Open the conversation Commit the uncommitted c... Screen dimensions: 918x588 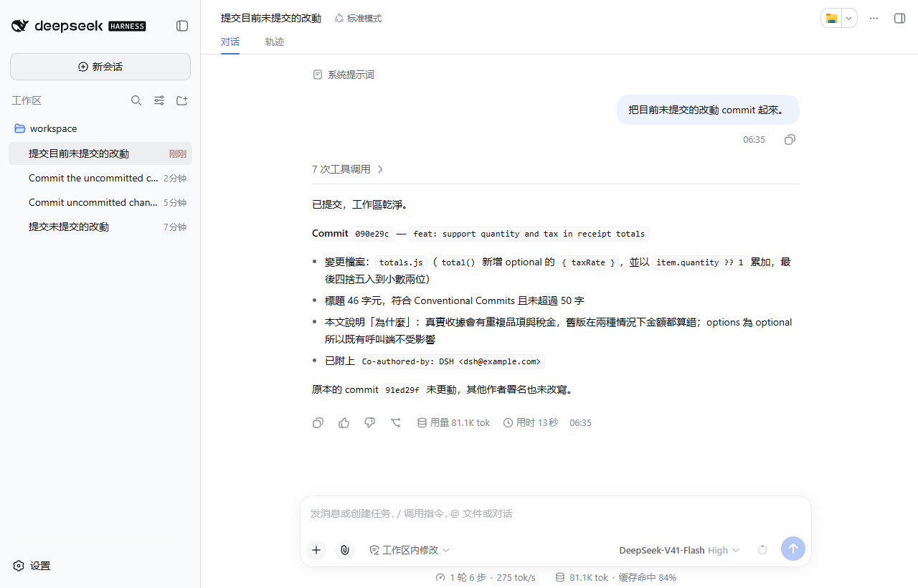pyautogui.click(x=100, y=178)
